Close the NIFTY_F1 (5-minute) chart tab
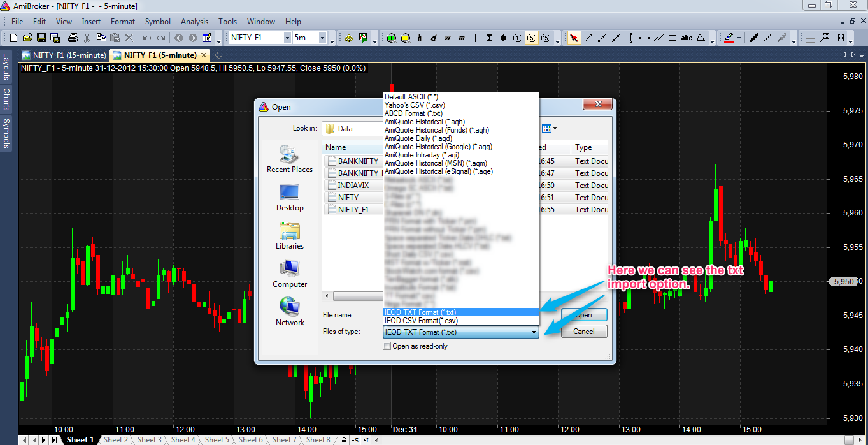 (204, 55)
